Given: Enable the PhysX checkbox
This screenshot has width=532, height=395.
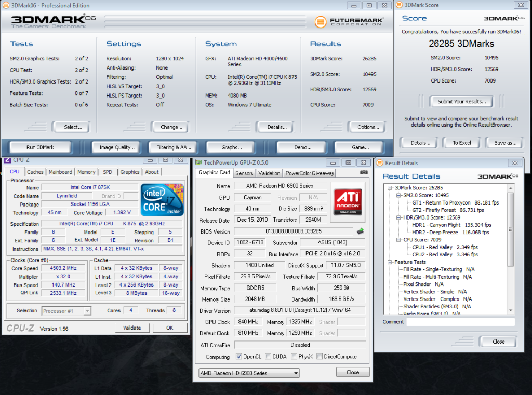Looking at the screenshot, I should [294, 357].
